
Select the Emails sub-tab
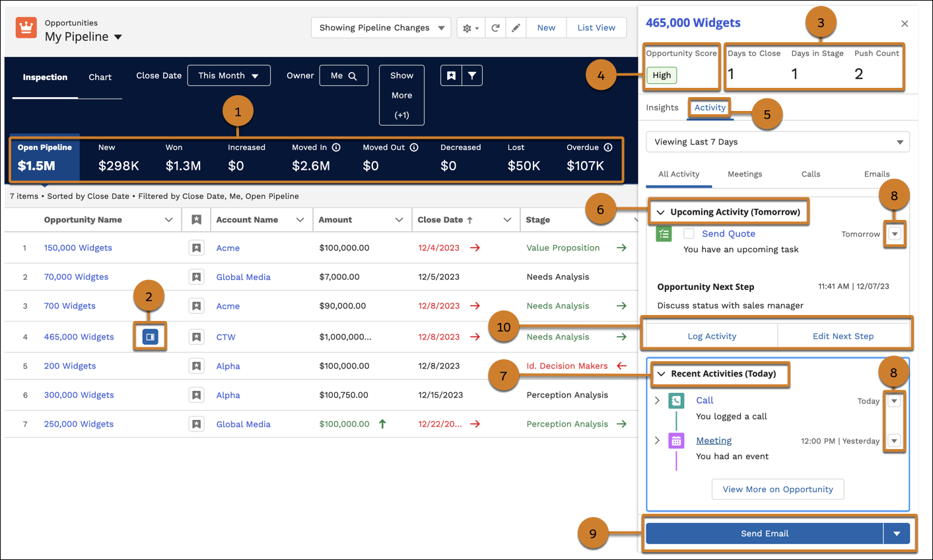[877, 174]
